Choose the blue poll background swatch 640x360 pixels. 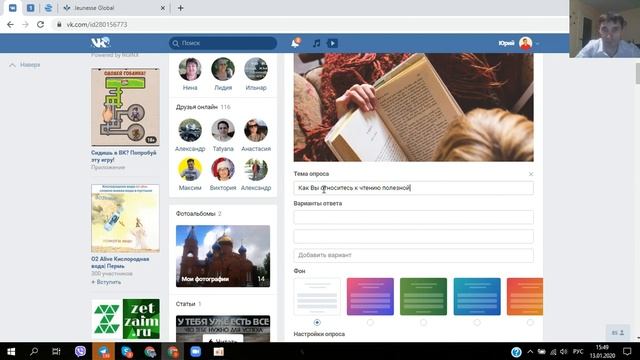pos(477,297)
